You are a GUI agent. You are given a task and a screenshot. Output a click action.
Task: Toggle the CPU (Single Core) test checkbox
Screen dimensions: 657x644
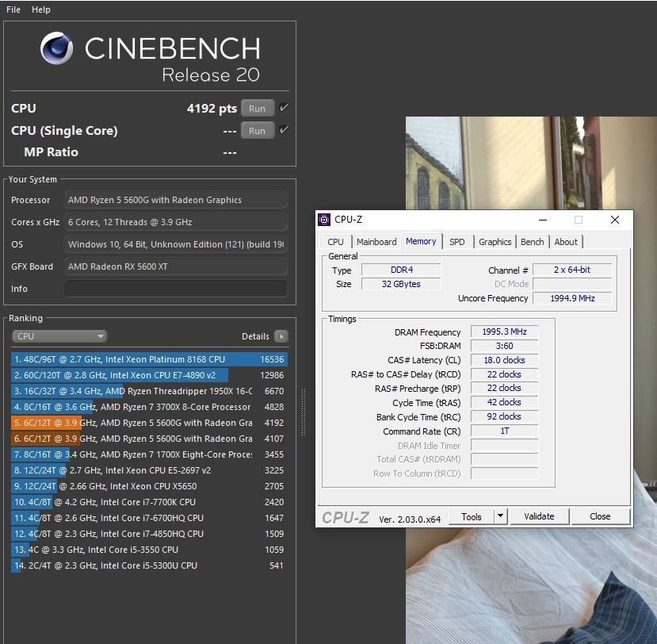(x=284, y=130)
